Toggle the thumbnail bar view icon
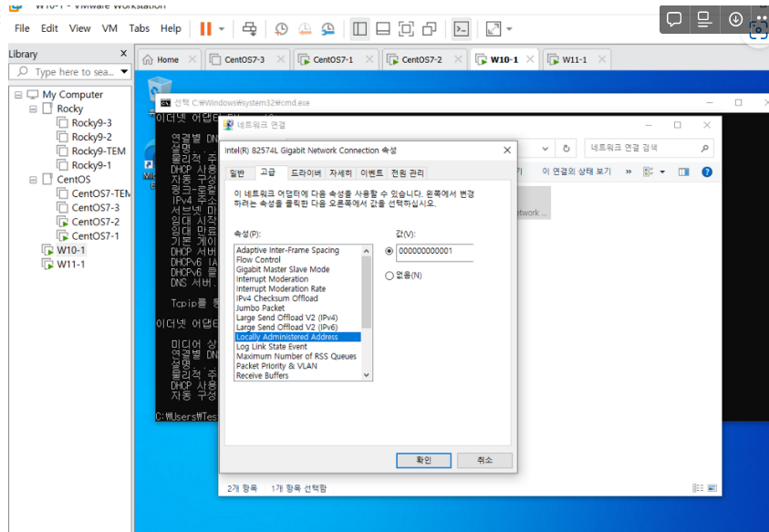This screenshot has height=532, width=769. click(x=383, y=29)
